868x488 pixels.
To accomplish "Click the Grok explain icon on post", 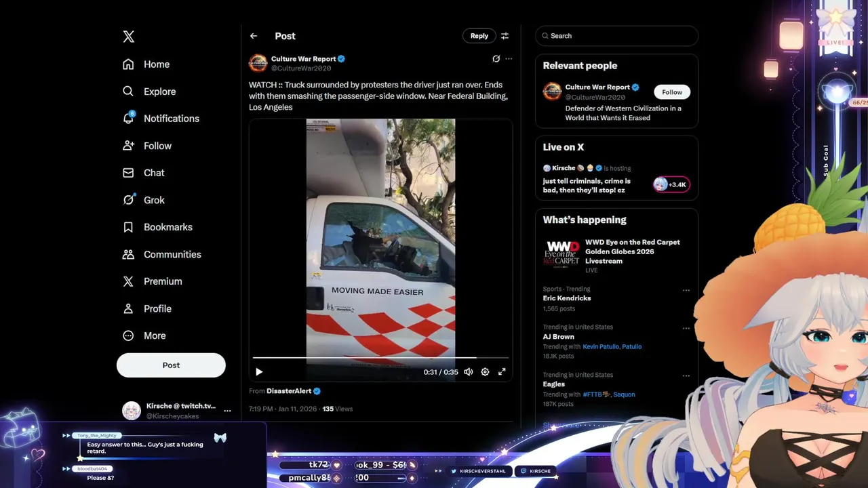I will pos(496,59).
